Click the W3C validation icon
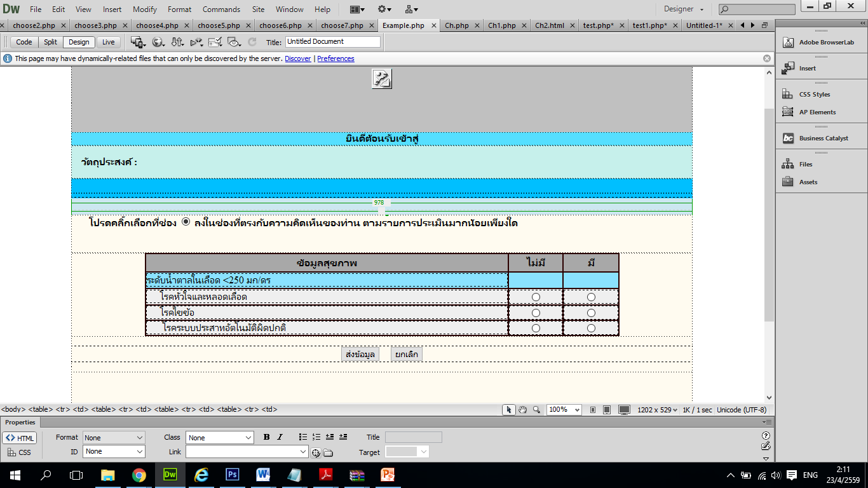The image size is (868, 488). click(196, 42)
